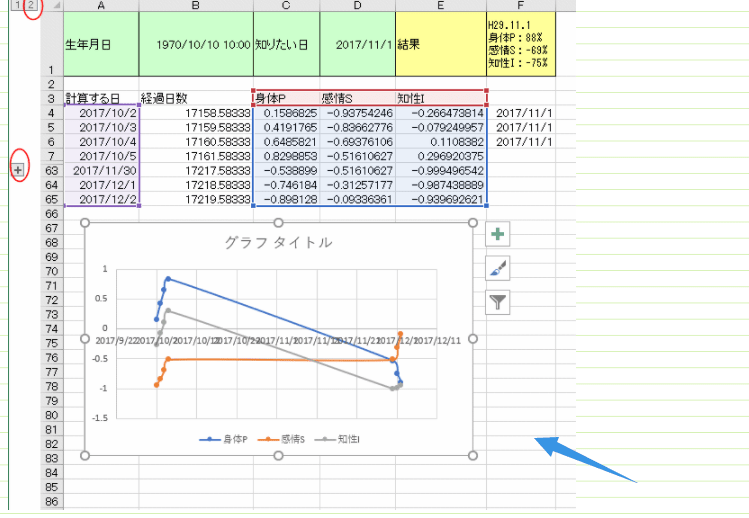
Task: Open the Chart Filters funnel button
Action: [498, 301]
